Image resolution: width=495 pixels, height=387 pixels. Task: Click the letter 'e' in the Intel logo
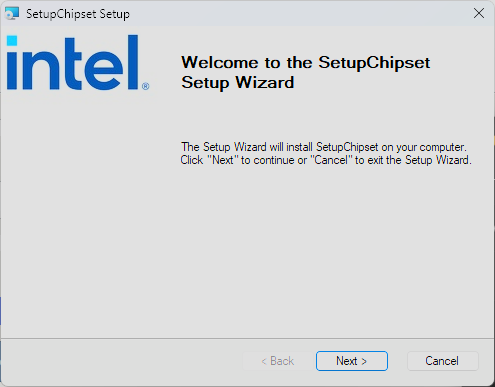(104, 71)
